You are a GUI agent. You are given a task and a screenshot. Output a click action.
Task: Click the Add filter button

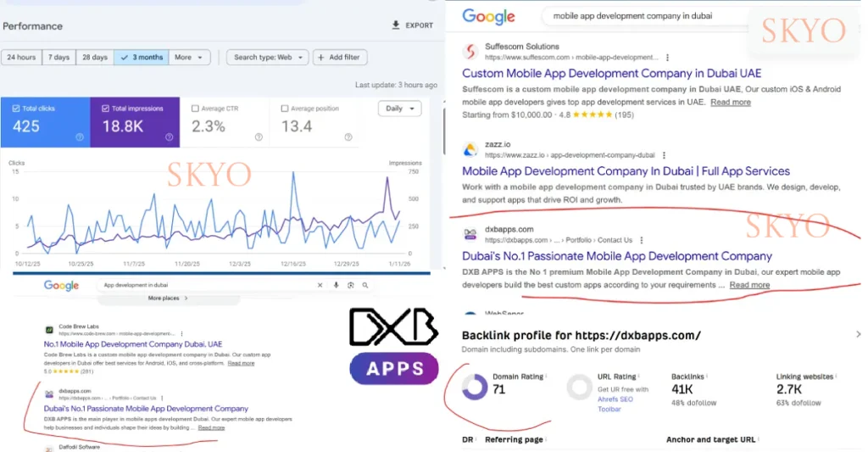pos(339,57)
